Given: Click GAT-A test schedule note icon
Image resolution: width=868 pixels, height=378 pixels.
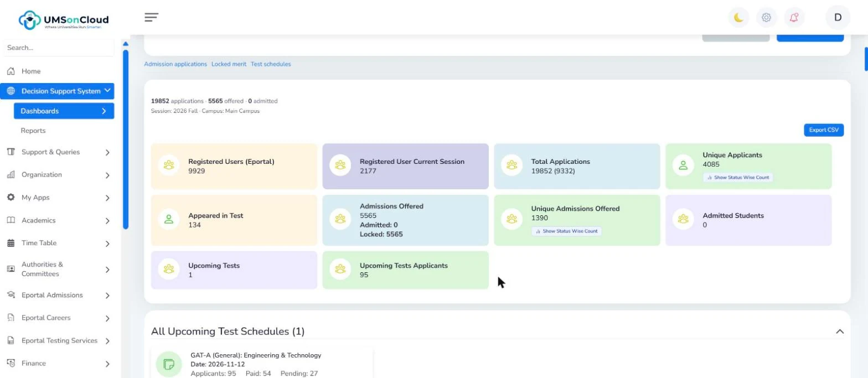Looking at the screenshot, I should tap(169, 365).
